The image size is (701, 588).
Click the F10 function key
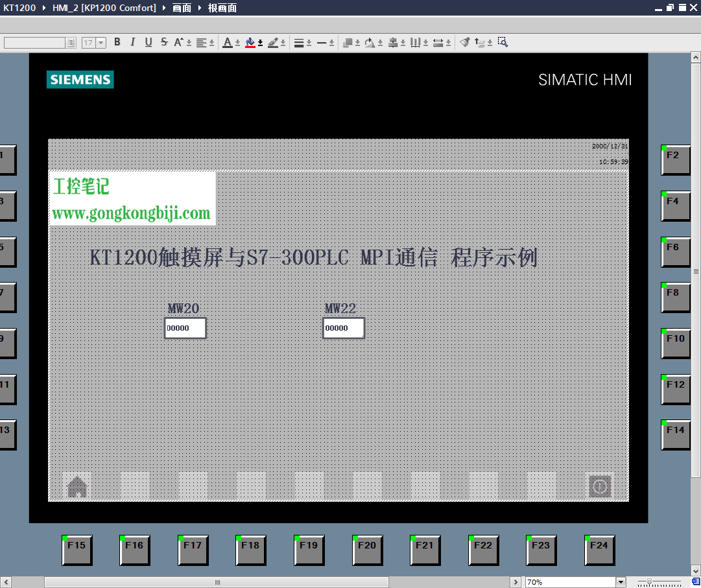[676, 343]
